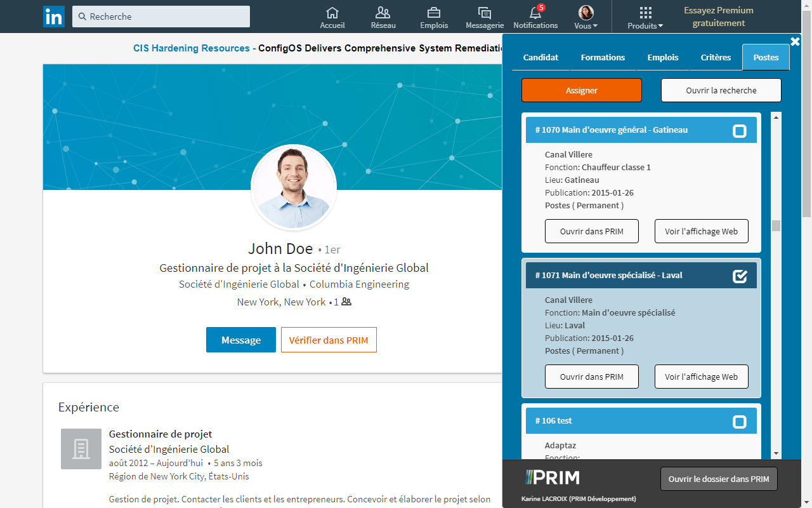Click the job list scrollbar thumb
The image size is (812, 508).
coord(776,225)
